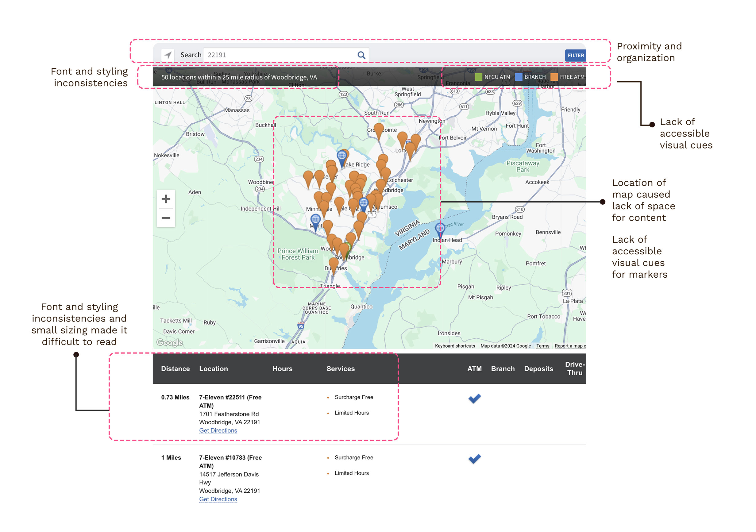Click the 7-Eleven #10783 (Free ATM) title
Image resolution: width=756 pixels, height=532 pixels.
point(230,461)
